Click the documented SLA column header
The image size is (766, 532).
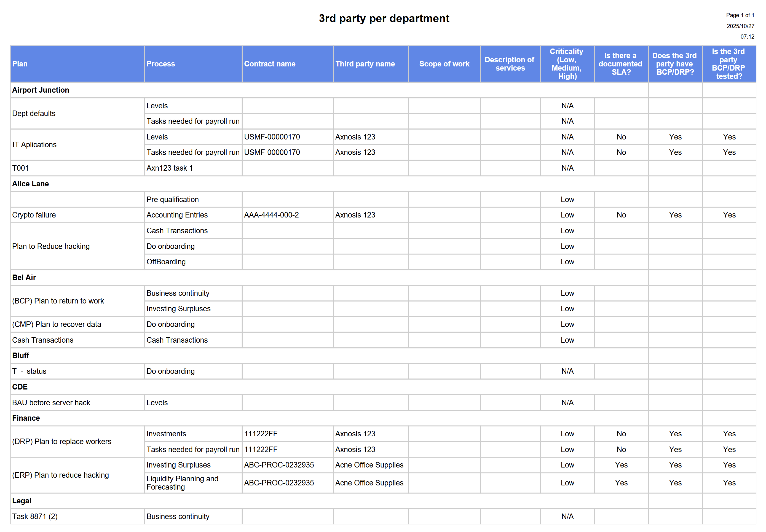pos(621,64)
